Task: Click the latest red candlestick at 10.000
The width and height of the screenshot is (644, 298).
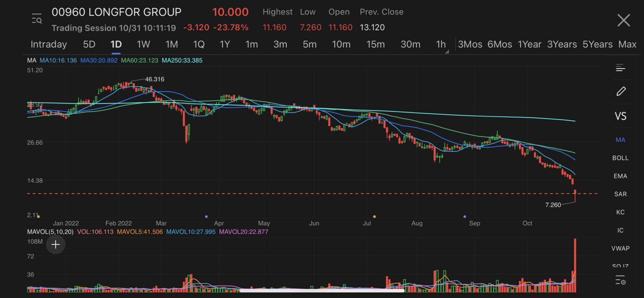Action: 575,195
